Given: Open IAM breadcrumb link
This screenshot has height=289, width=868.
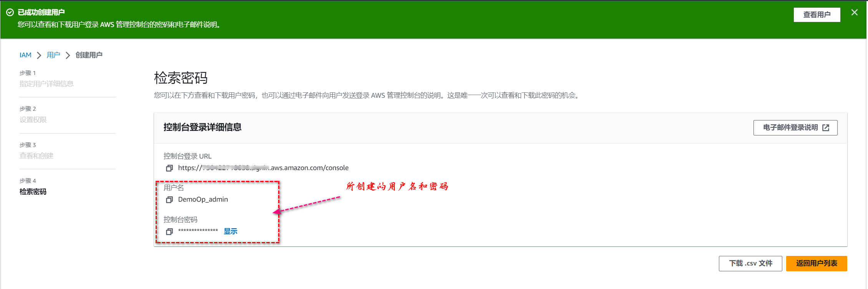Looking at the screenshot, I should click(25, 55).
